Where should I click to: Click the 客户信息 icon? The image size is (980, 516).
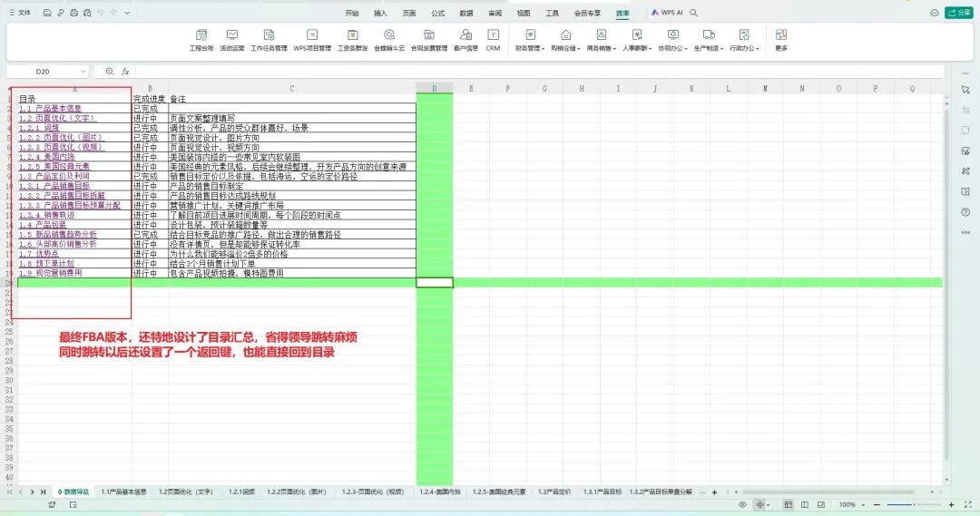(465, 40)
